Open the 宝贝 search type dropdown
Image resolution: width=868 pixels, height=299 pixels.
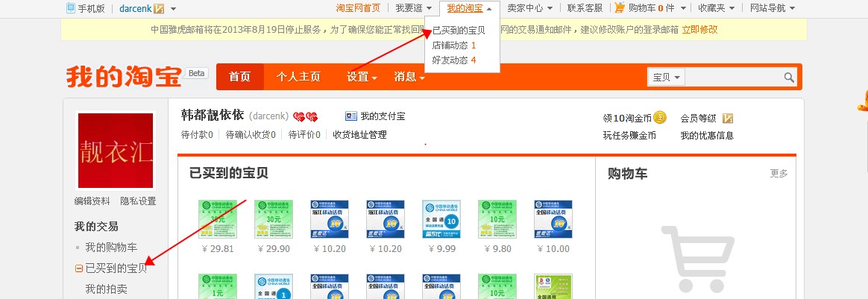[667, 78]
